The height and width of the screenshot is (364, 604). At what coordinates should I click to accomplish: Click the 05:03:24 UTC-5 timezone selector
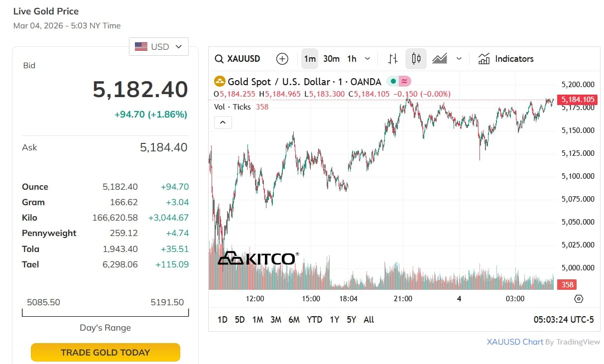[x=564, y=320]
